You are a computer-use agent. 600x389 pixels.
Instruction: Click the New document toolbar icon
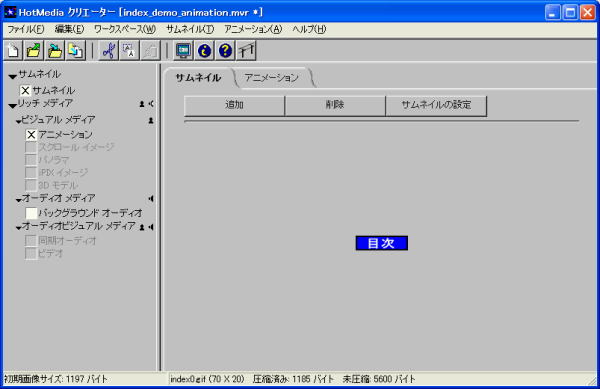point(13,50)
